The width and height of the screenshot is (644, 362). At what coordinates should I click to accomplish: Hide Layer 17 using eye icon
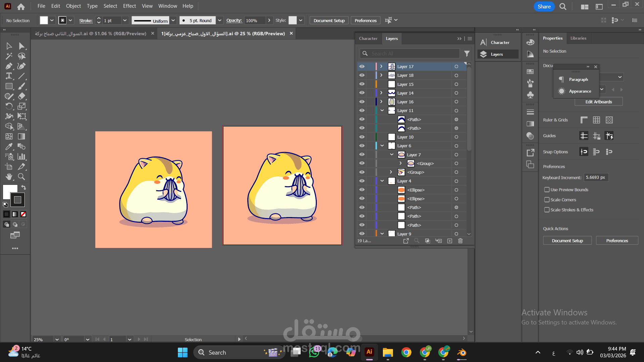tap(362, 66)
